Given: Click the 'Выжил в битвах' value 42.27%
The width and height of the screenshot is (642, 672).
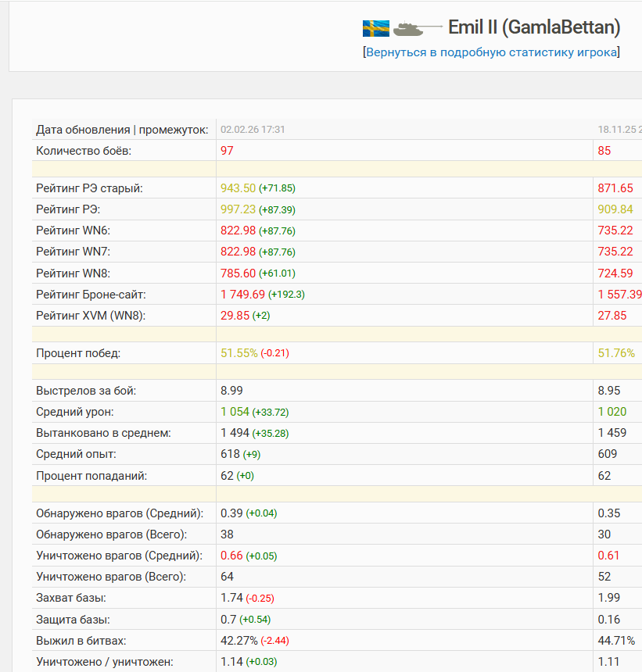Looking at the screenshot, I should tap(239, 641).
